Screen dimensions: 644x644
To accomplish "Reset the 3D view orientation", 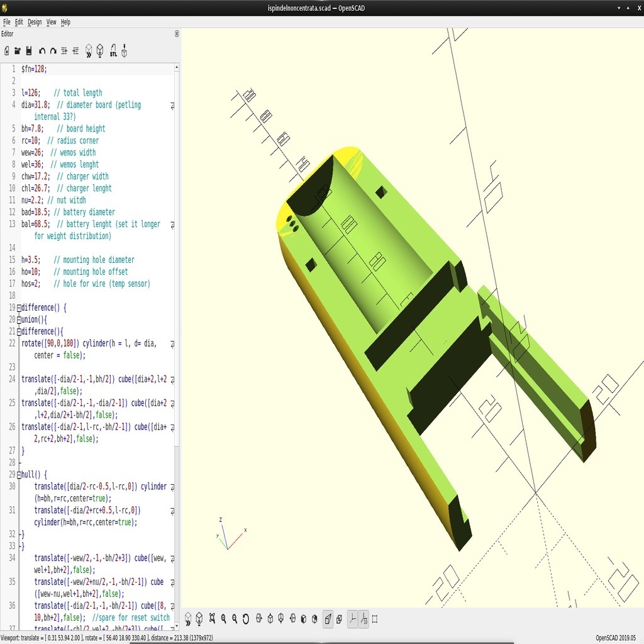I will click(245, 619).
